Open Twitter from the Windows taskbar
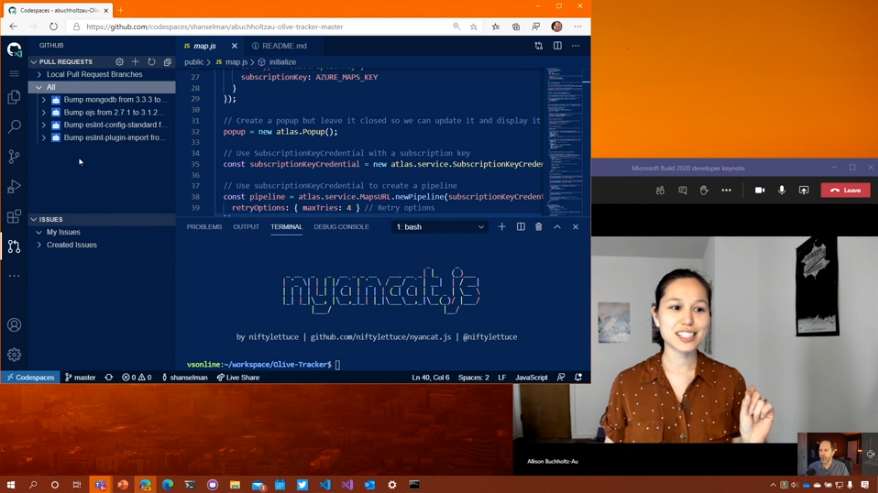878x493 pixels. pos(302,485)
